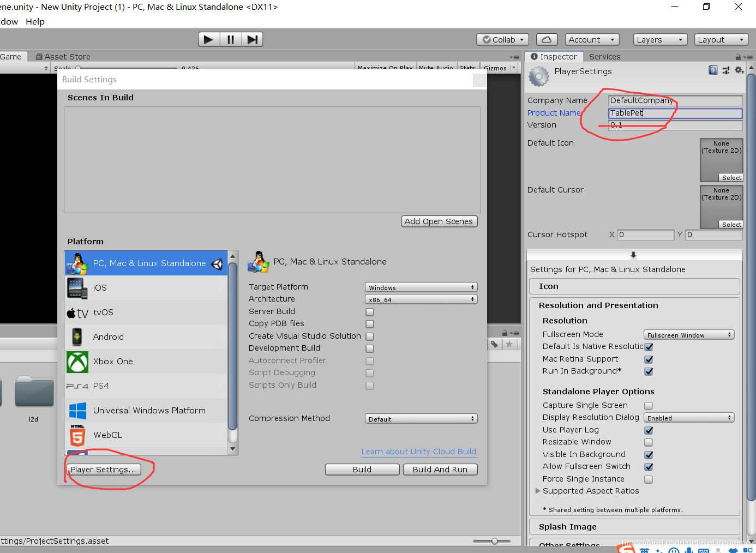This screenshot has height=553, width=756.
Task: Open the Collab dropdown
Action: (503, 39)
